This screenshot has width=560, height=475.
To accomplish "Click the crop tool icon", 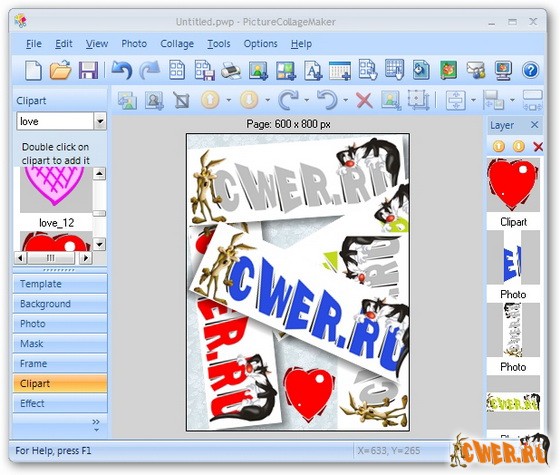I will coord(181,100).
